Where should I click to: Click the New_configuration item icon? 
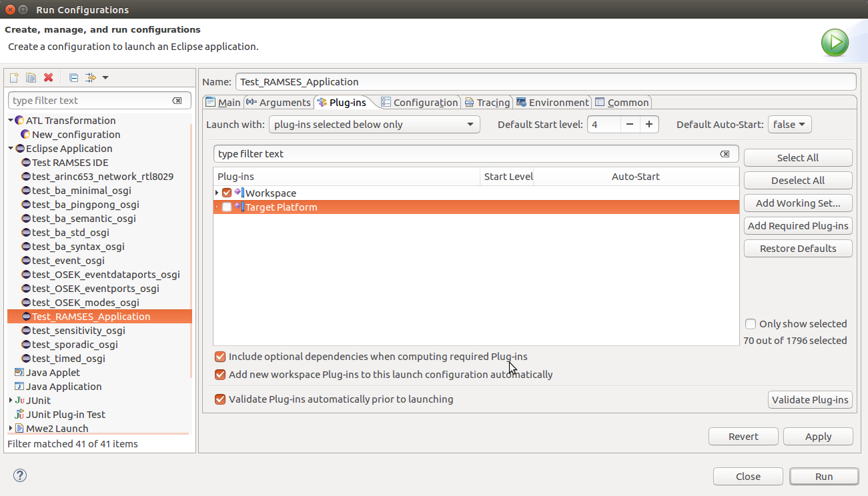pyautogui.click(x=25, y=135)
